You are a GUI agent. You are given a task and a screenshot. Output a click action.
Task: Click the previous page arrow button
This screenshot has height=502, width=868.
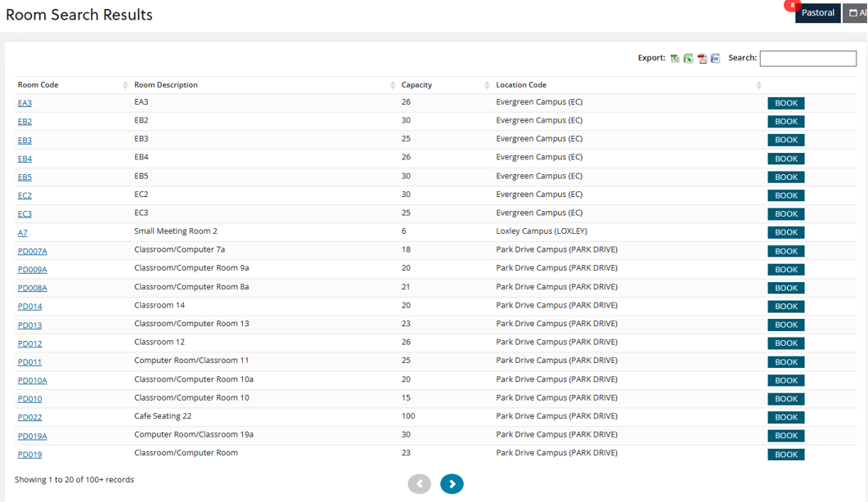419,484
